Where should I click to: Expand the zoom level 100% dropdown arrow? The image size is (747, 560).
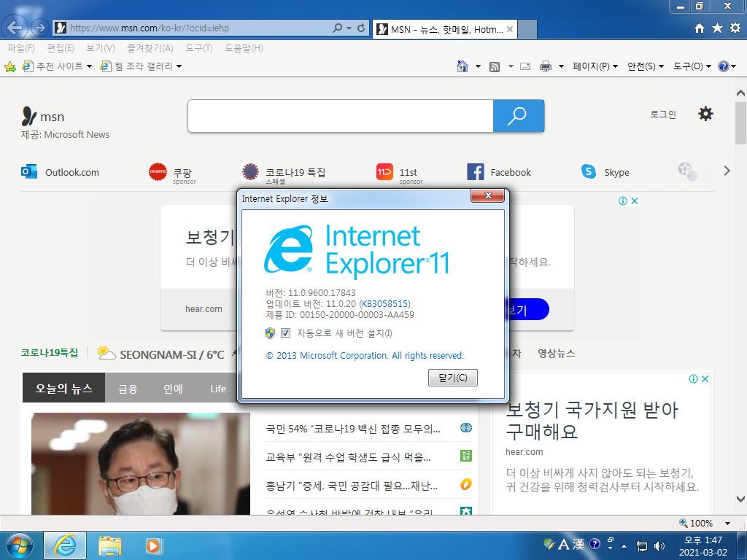coord(727,524)
